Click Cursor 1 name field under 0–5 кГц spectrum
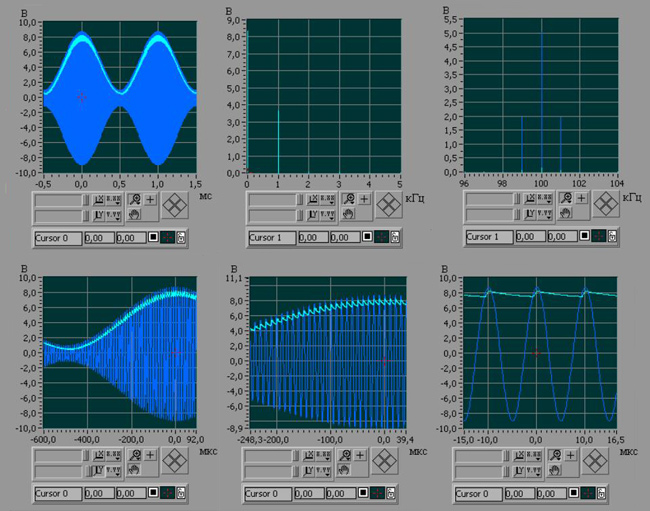This screenshot has height=511, width=650. coord(272,238)
